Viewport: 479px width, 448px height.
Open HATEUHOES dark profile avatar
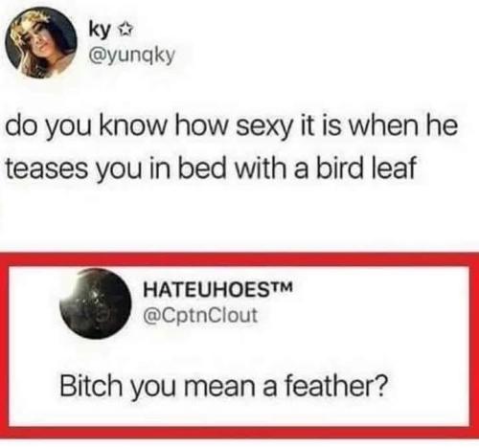point(96,303)
